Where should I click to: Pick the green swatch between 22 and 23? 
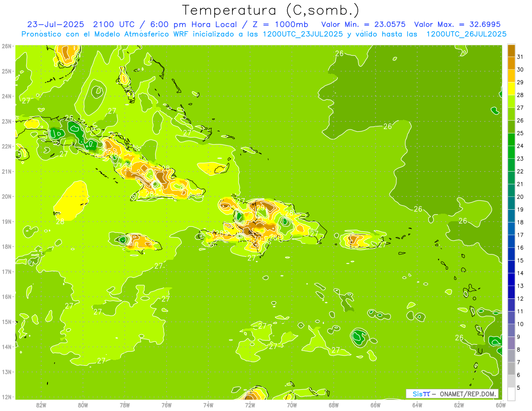point(511,164)
